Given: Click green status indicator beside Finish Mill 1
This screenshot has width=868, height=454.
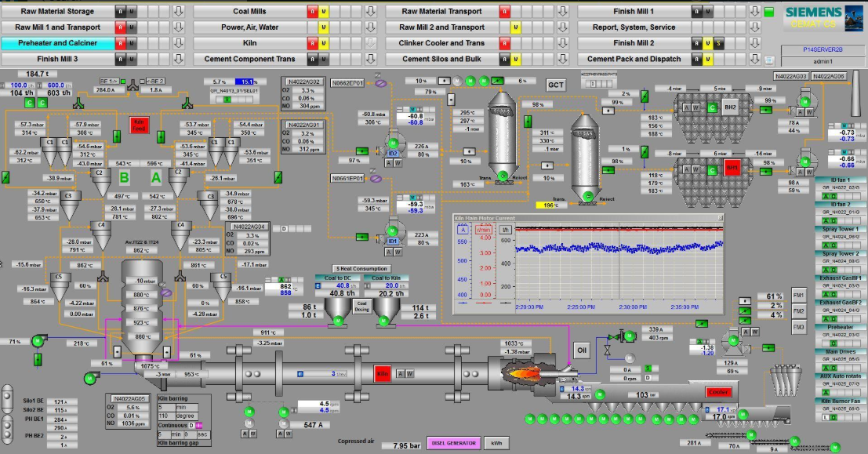Looking at the screenshot, I should (x=769, y=12).
